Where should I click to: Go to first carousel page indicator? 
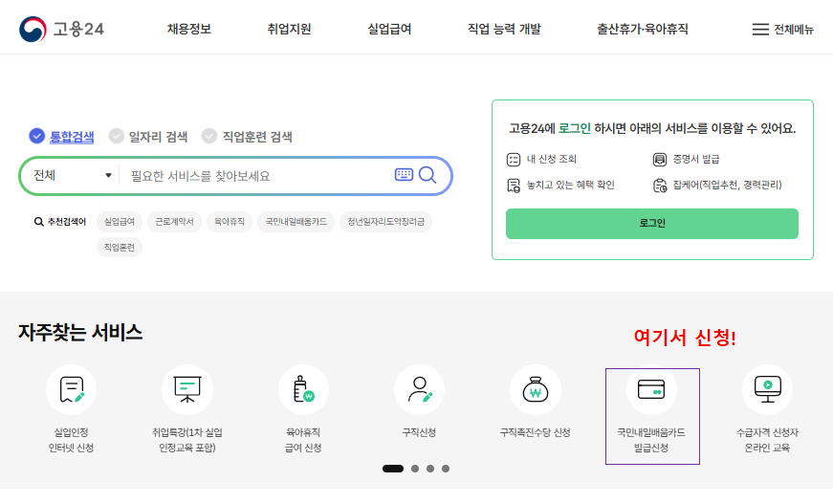click(393, 469)
